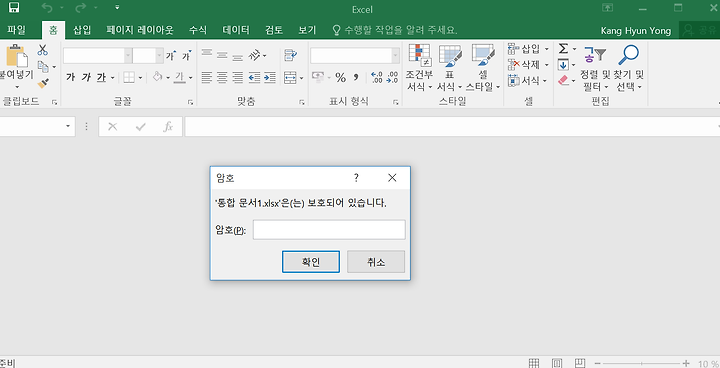Image resolution: width=720 pixels, height=368 pixels.
Task: Click the Decrease Indent icon
Action: point(254,77)
